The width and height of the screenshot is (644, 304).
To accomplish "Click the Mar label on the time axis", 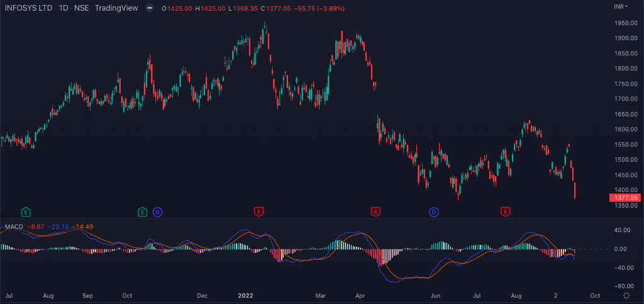I will [x=320, y=296].
